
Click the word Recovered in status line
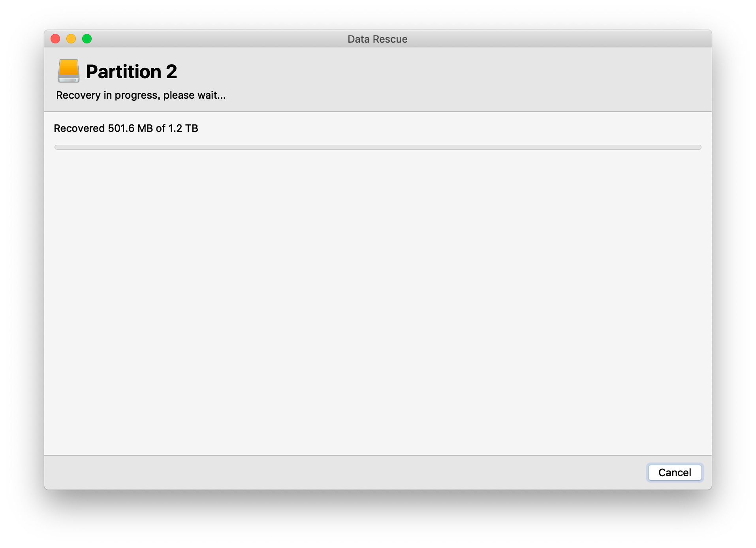[79, 128]
